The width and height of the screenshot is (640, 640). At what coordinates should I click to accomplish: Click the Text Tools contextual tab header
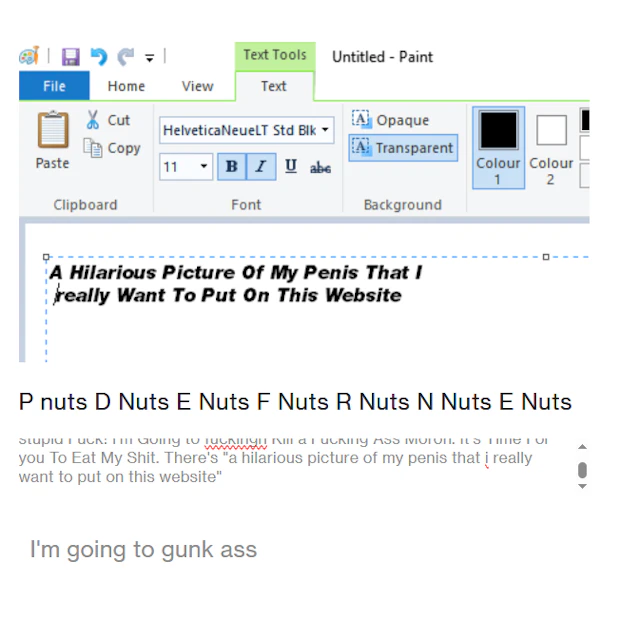275,55
